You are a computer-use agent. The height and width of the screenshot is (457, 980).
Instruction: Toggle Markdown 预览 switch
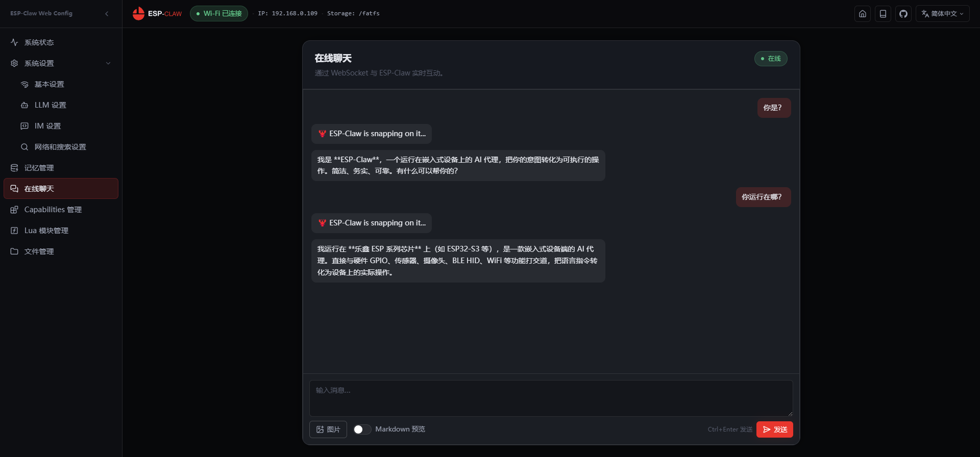[x=362, y=429]
